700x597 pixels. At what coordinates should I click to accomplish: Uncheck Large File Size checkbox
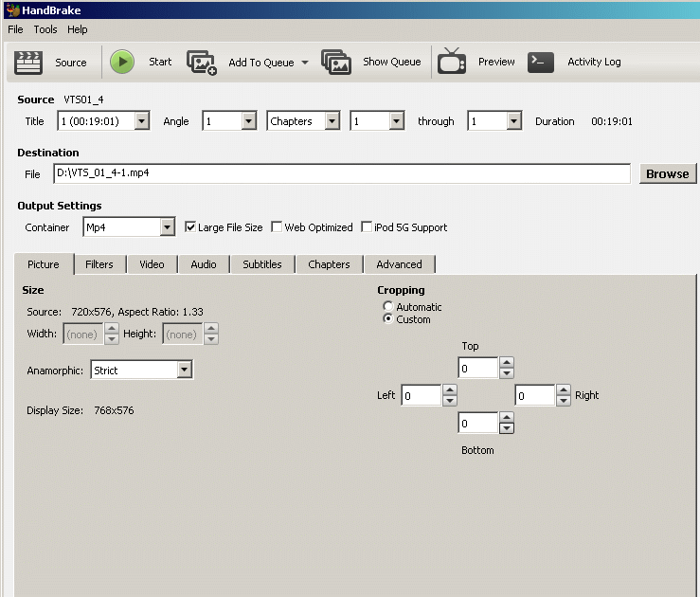pos(190,226)
